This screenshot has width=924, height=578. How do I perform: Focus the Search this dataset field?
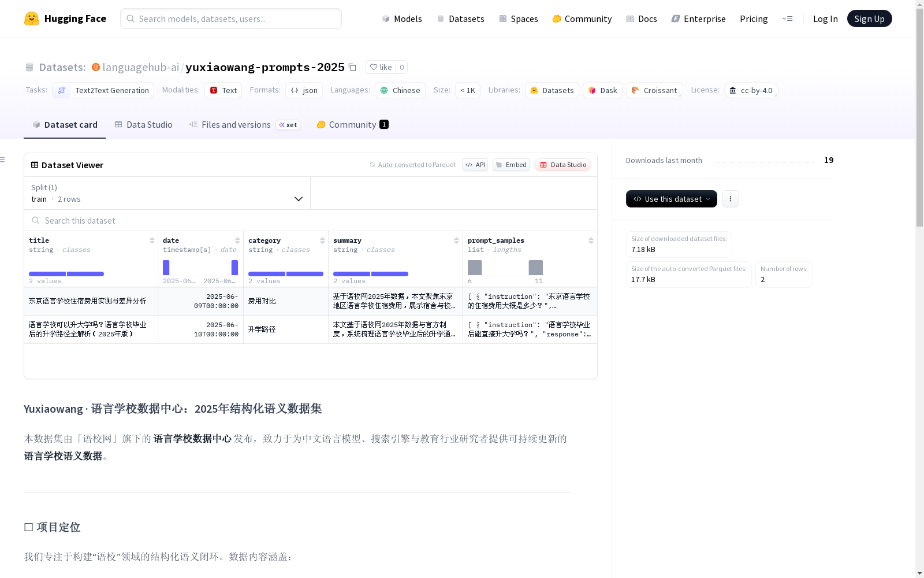click(311, 220)
